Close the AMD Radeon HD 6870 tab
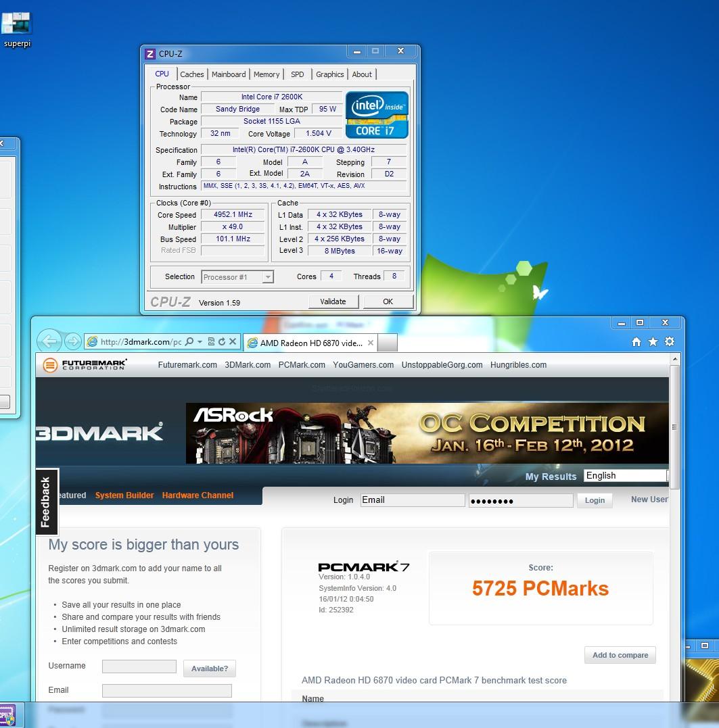 371,343
